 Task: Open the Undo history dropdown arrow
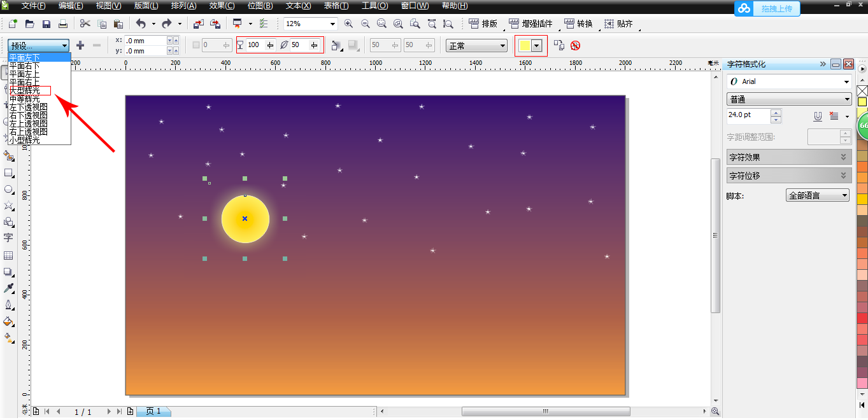(153, 24)
